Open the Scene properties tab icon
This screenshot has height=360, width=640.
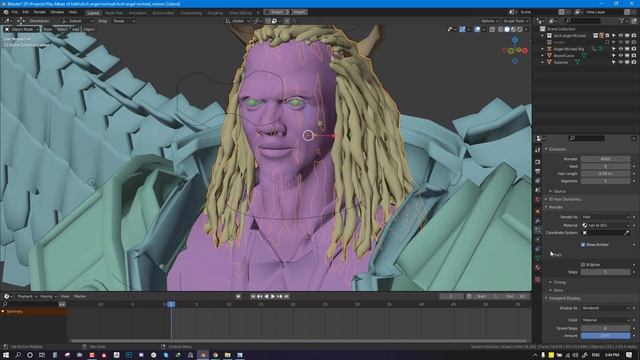point(538,190)
